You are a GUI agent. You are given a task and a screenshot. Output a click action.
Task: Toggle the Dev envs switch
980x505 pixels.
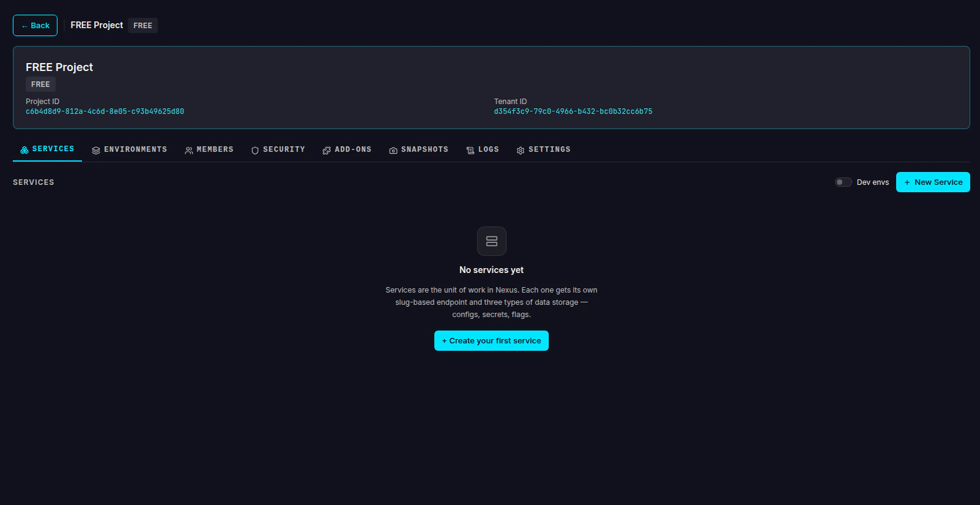tap(844, 182)
